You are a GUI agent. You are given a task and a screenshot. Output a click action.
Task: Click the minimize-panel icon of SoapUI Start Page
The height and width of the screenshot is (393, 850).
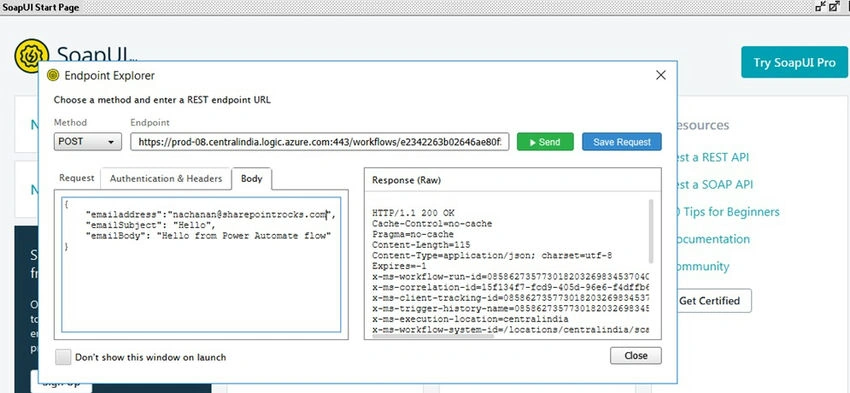[x=821, y=7]
